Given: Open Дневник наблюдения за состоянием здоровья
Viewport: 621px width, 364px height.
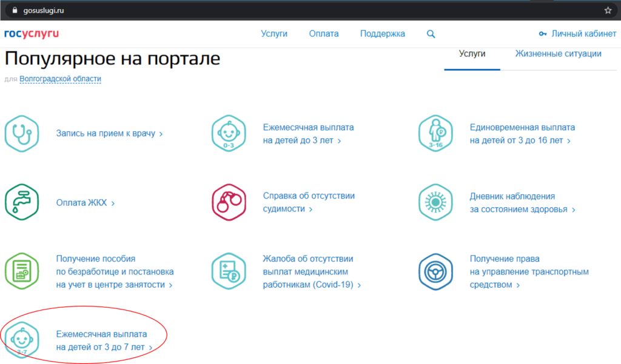Looking at the screenshot, I should pyautogui.click(x=522, y=202).
